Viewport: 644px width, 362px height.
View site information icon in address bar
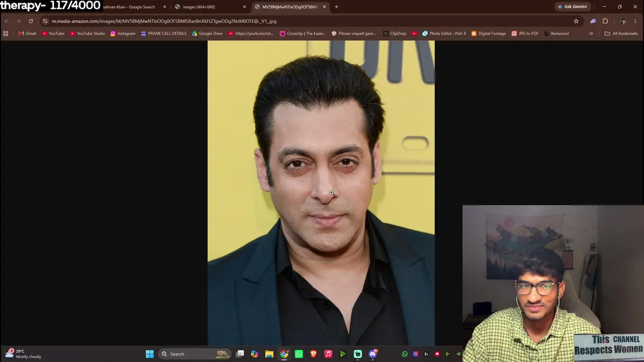pyautogui.click(x=45, y=21)
